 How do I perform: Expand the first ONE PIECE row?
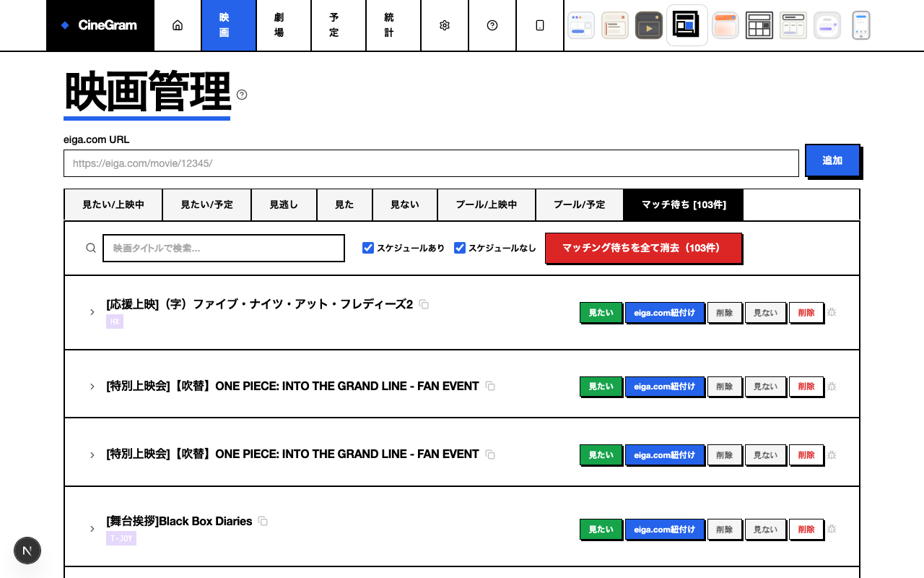(92, 387)
